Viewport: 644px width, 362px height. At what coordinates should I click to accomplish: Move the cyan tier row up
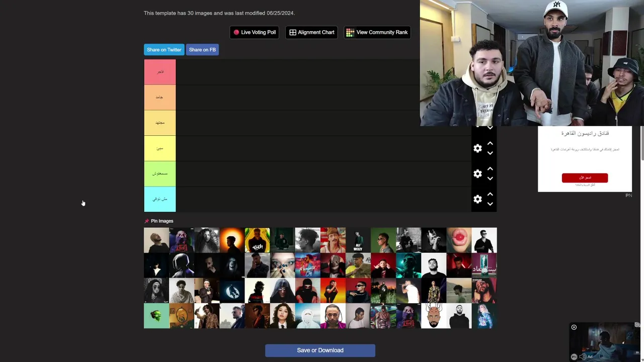click(x=490, y=194)
